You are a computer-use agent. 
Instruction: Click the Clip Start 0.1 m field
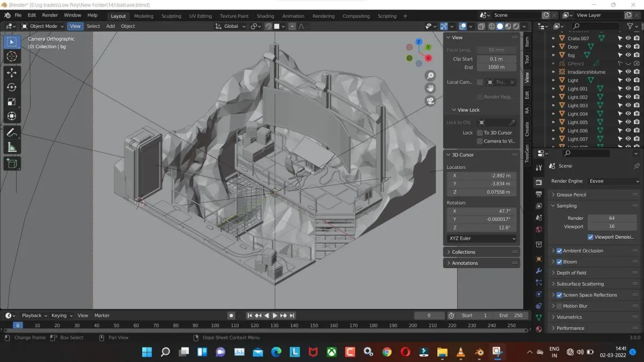tap(496, 59)
